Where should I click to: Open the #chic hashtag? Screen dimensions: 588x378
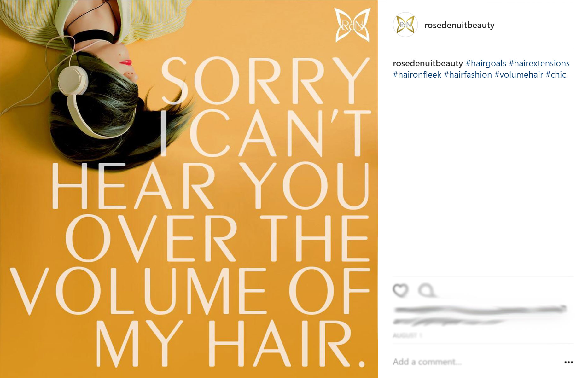point(556,74)
